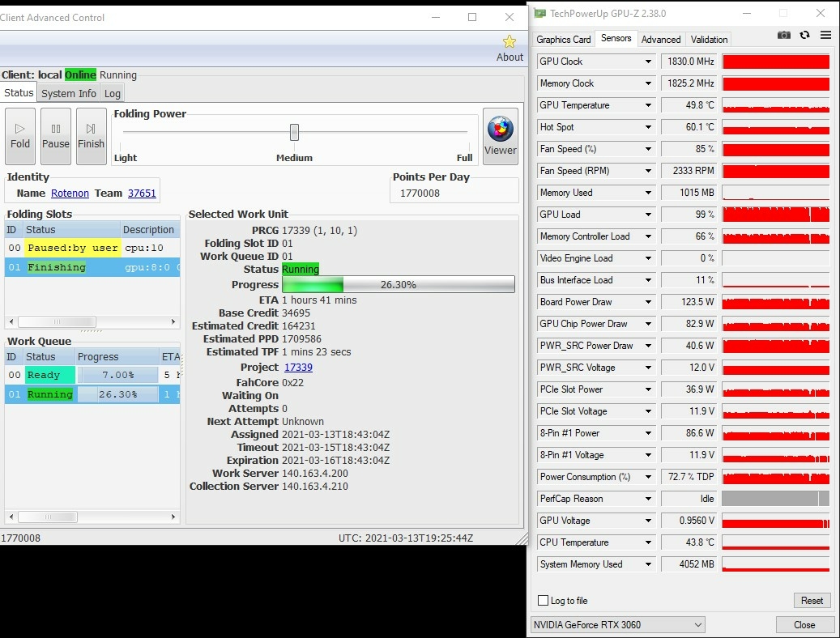Open the Fan Speed (%) sensor dropdown
Image resolution: width=840 pixels, height=638 pixels.
[648, 149]
